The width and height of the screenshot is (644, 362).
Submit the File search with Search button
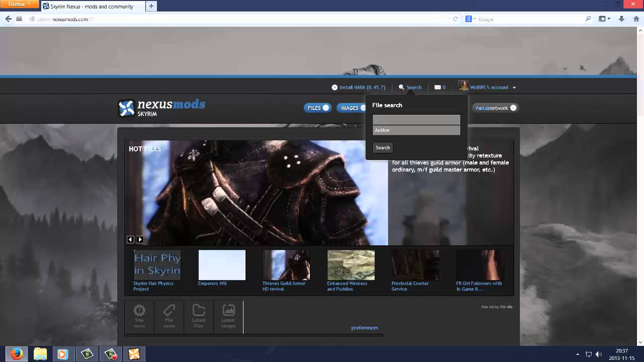tap(382, 147)
